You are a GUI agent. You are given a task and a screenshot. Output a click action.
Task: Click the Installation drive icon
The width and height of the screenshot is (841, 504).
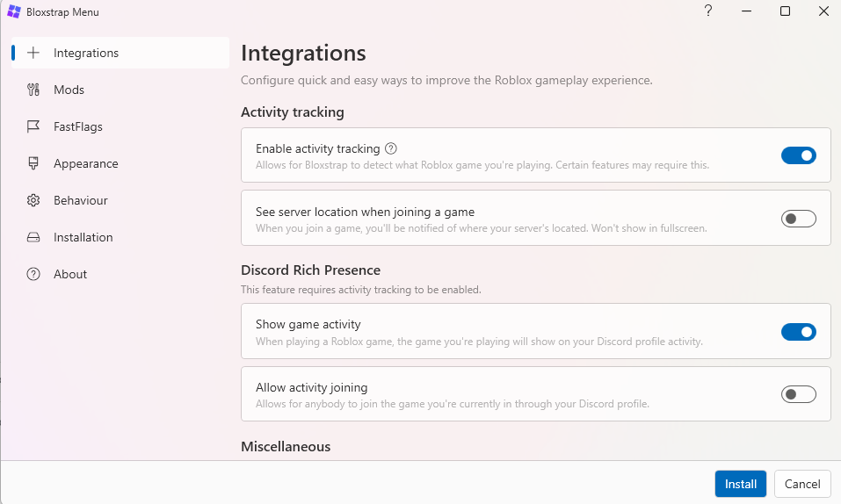pyautogui.click(x=33, y=237)
